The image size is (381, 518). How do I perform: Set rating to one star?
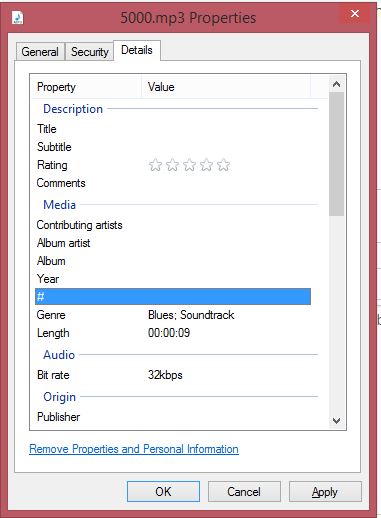tap(155, 165)
